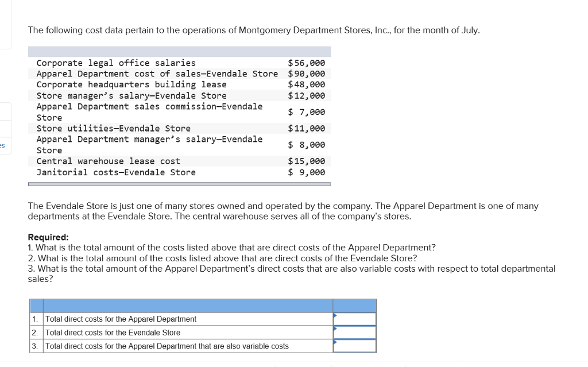Click the answer field for Apparel Department direct costs

tap(355, 319)
